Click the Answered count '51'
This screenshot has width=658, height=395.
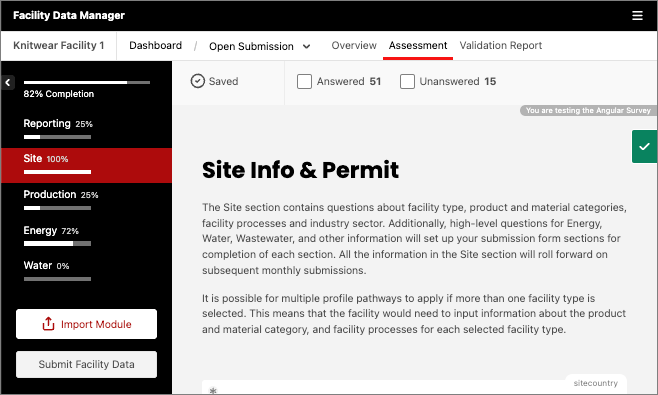tap(375, 81)
